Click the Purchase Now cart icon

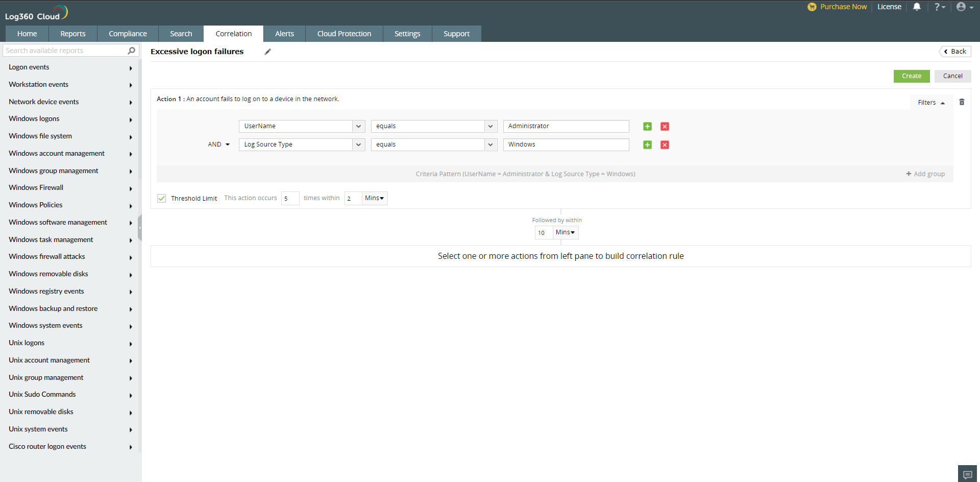812,7
